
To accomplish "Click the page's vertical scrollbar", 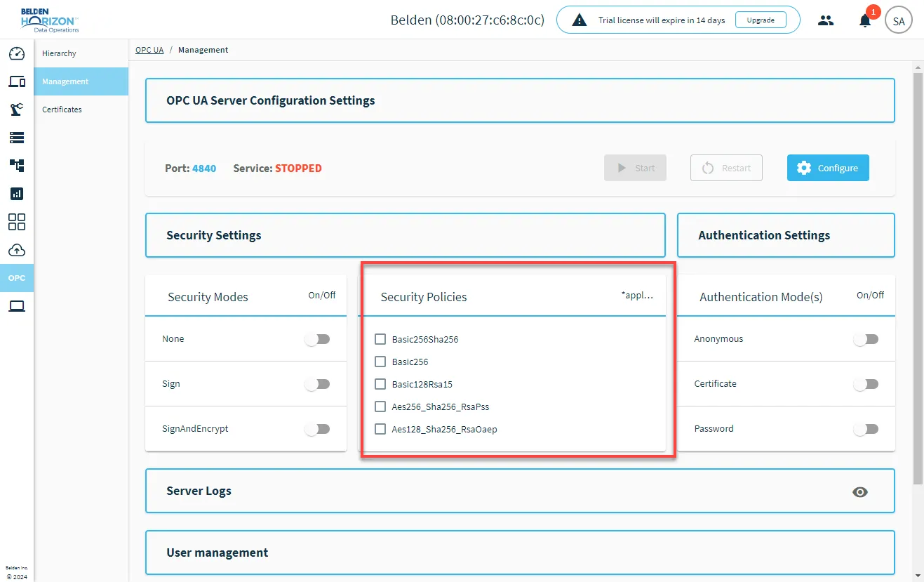I will (918, 278).
